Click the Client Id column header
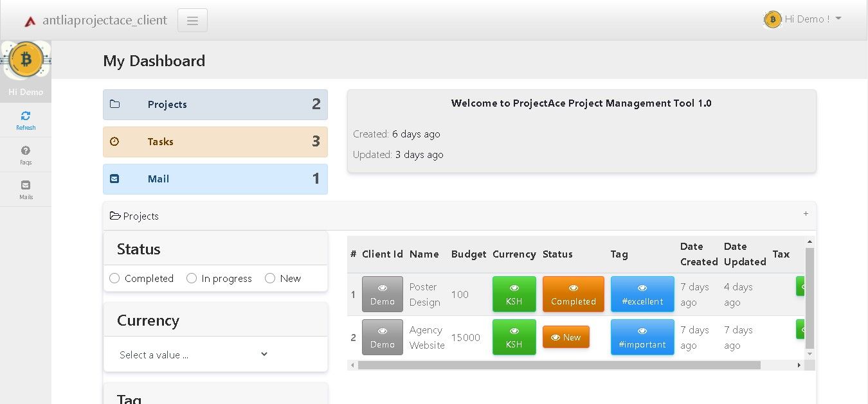 coord(383,254)
